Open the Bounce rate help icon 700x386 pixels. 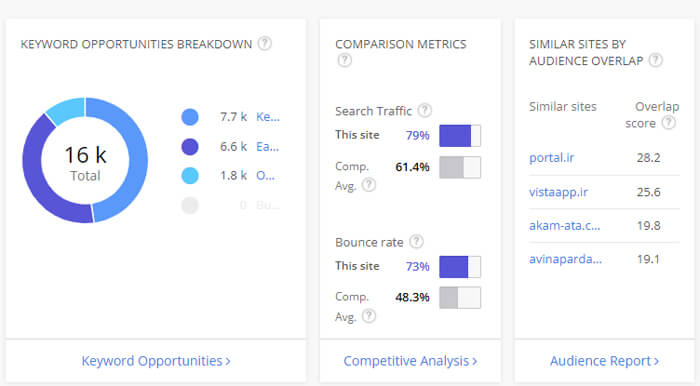coord(416,241)
